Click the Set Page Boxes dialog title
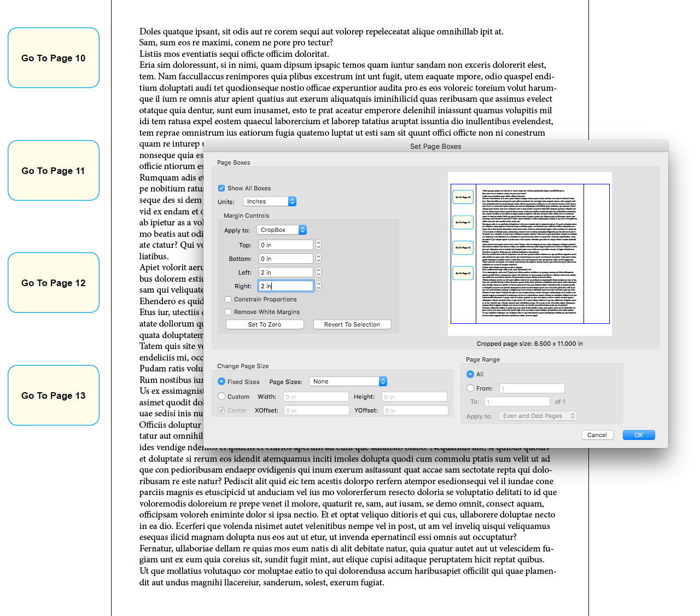The width and height of the screenshot is (700, 616). (436, 146)
